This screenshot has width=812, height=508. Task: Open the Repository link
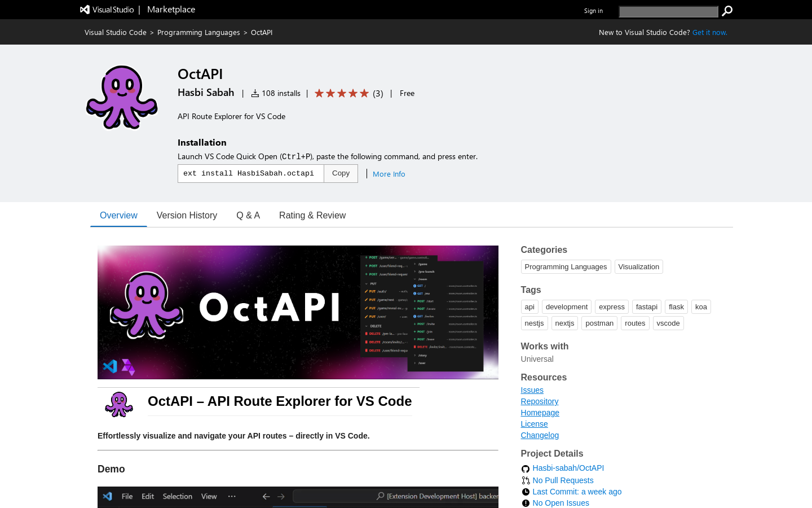(540, 401)
